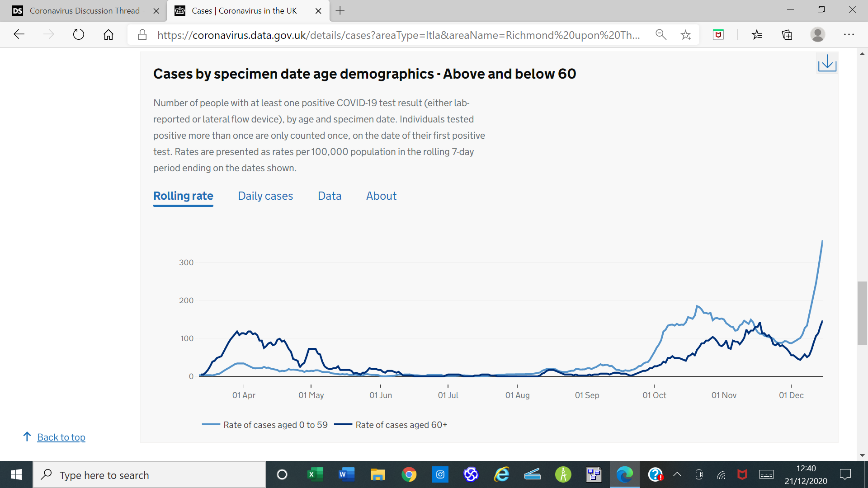Go to browser home page
868x488 pixels.
coord(108,35)
